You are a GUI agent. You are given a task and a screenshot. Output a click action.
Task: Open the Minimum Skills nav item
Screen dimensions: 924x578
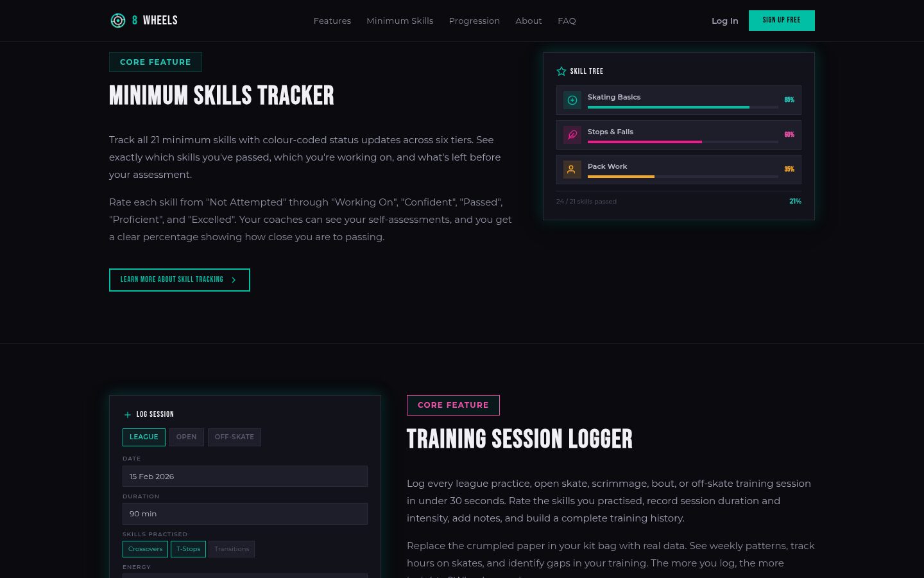[x=400, y=21]
